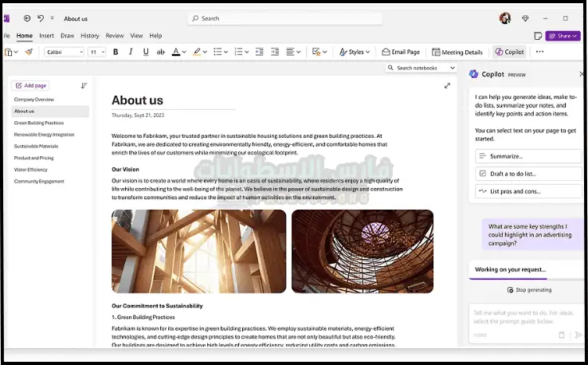588x365 pixels.
Task: Switch to the Insert tab
Action: coord(46,36)
